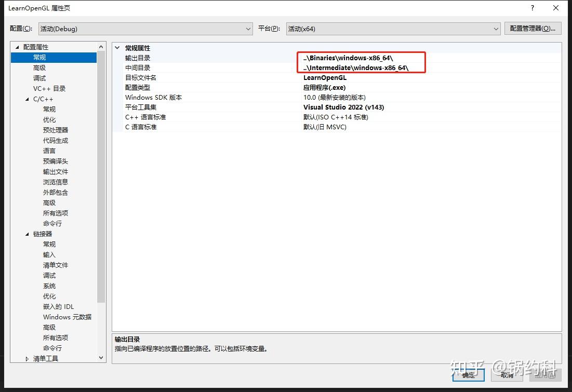Select the 输出目录 property row

pyautogui.click(x=337, y=58)
